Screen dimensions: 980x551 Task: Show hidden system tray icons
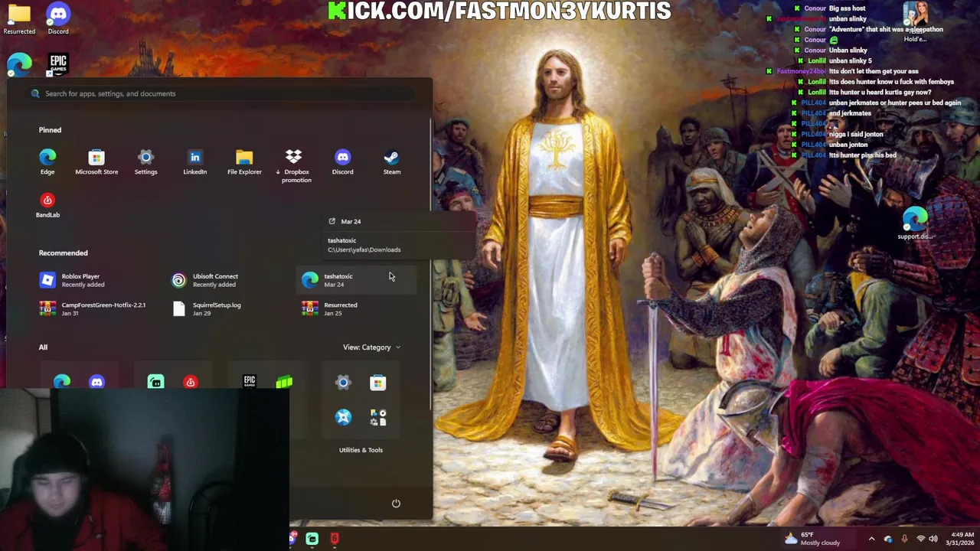[871, 539]
